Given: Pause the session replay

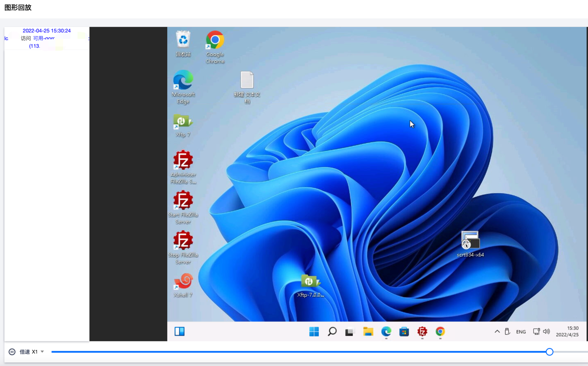Looking at the screenshot, I should (12, 352).
